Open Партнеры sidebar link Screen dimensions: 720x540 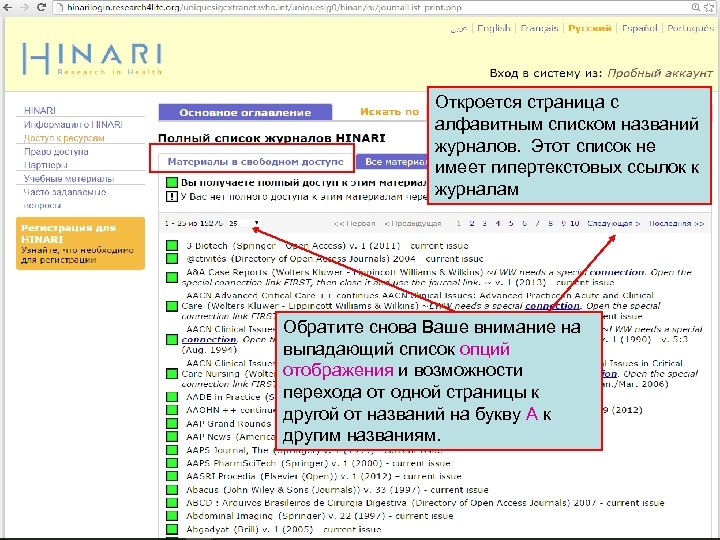[45, 165]
